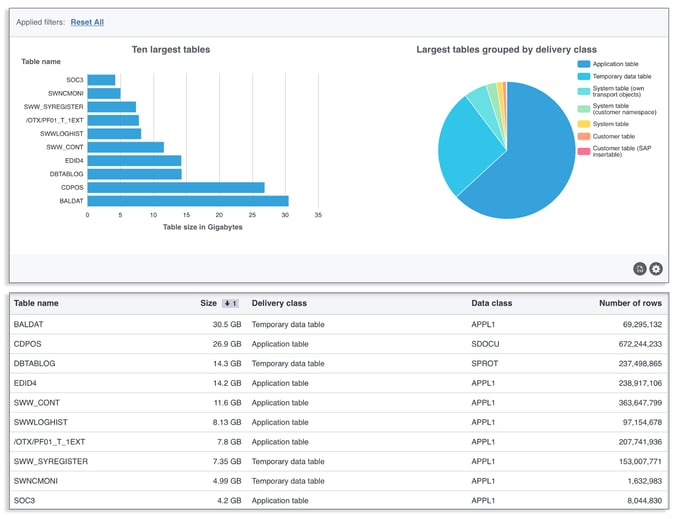678x519 pixels.
Task: Select the SOC3 bar in chart
Action: [x=101, y=80]
